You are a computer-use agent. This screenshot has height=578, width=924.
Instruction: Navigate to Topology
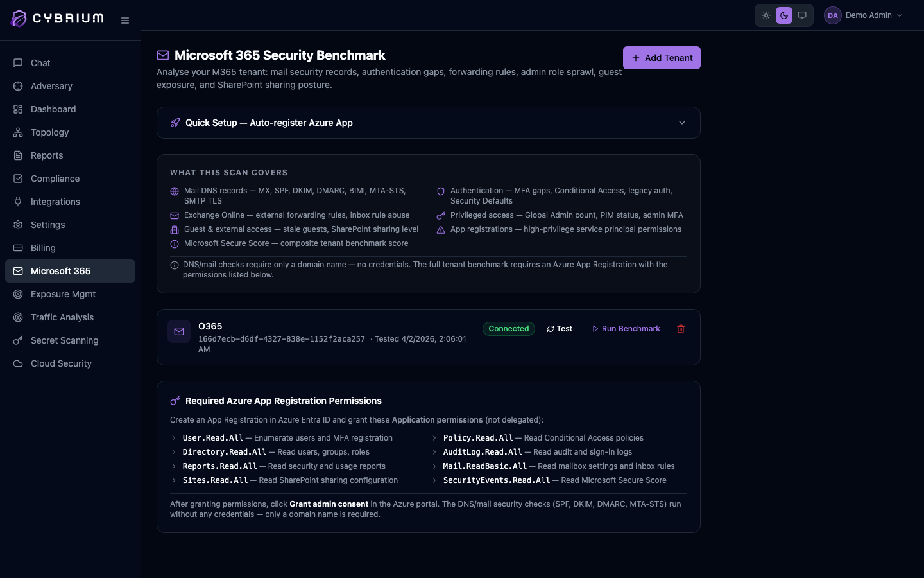pos(71,132)
